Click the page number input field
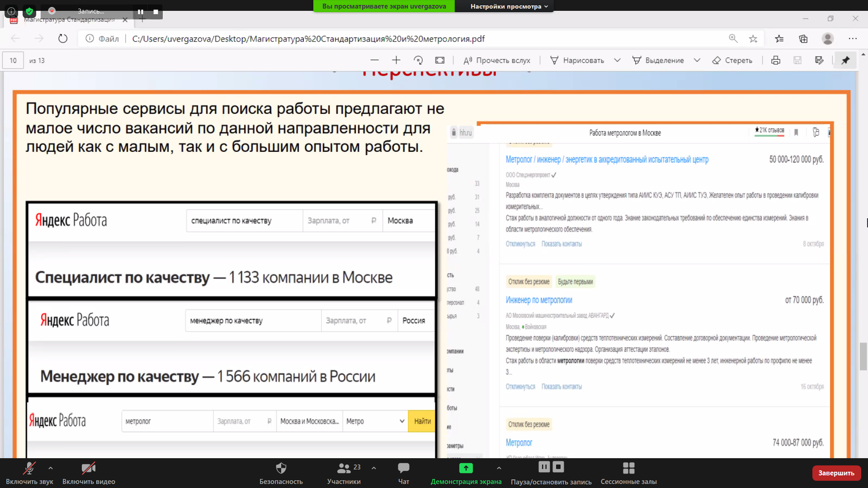 [13, 60]
